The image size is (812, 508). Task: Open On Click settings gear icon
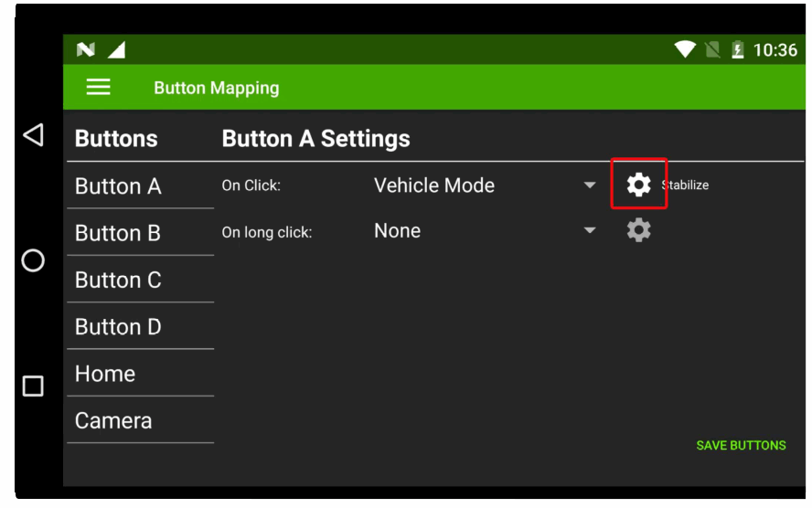click(x=638, y=185)
